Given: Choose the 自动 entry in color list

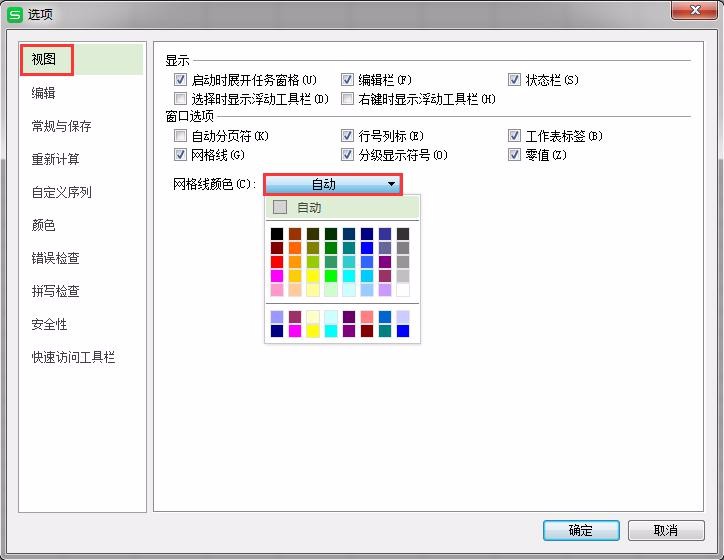Looking at the screenshot, I should pos(342,207).
